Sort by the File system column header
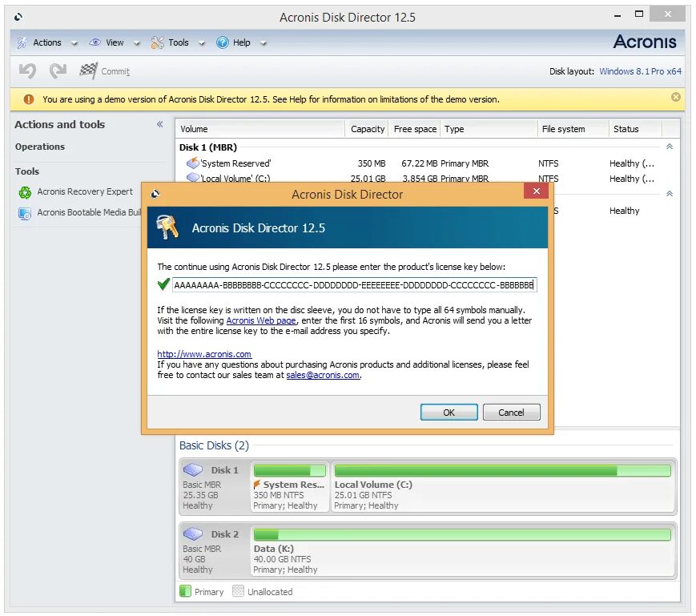 [573, 129]
